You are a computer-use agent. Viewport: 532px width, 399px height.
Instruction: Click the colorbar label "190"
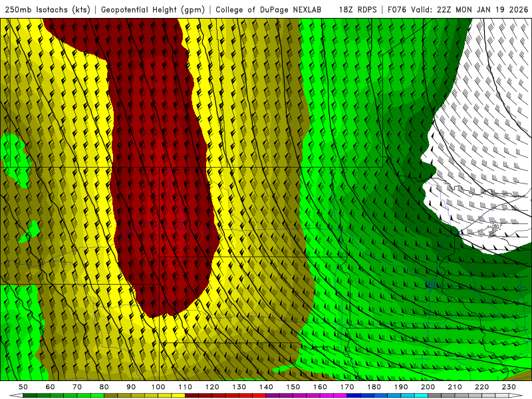pos(401,387)
